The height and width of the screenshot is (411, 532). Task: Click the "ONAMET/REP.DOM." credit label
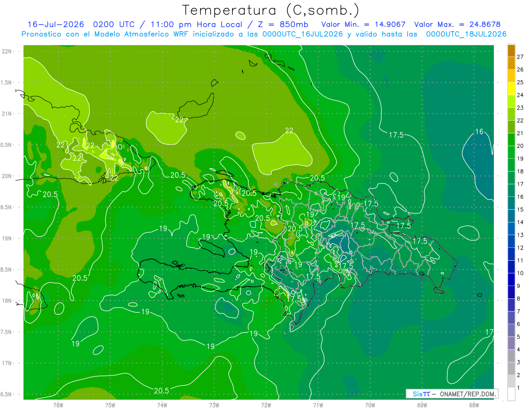tap(468, 394)
